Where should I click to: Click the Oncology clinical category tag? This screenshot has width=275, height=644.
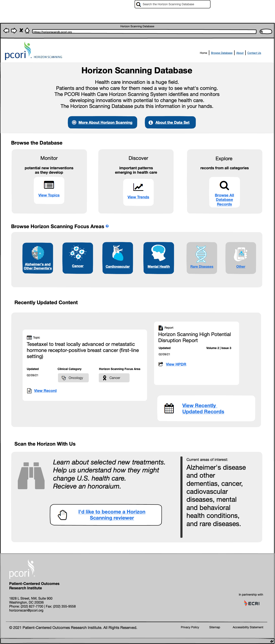(x=73, y=378)
